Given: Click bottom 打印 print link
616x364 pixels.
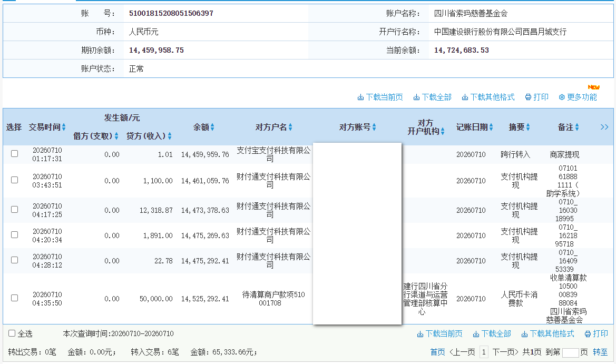Looking at the screenshot, I should (597, 334).
